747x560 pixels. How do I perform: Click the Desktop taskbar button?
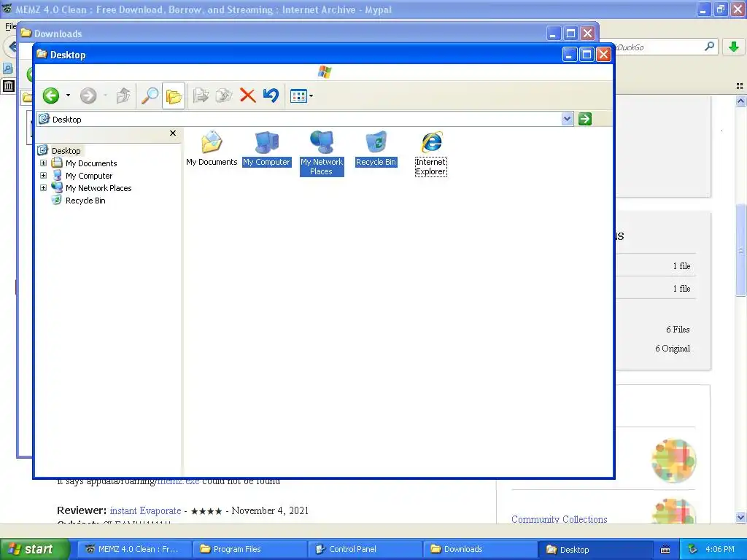595,549
